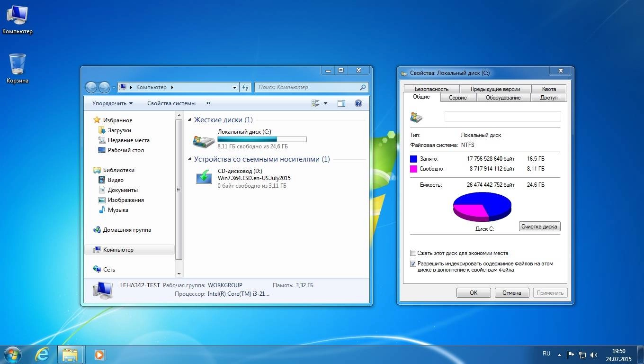This screenshot has height=364, width=644.
Task: Confirm with OK in properties dialog
Action: point(474,293)
